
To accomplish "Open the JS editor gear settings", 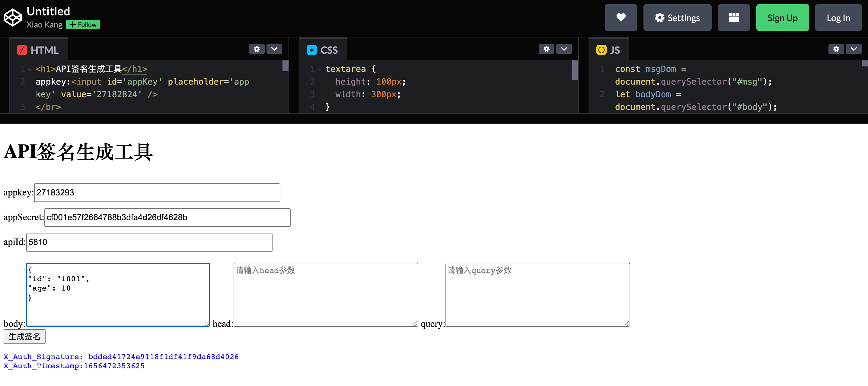I will point(836,49).
